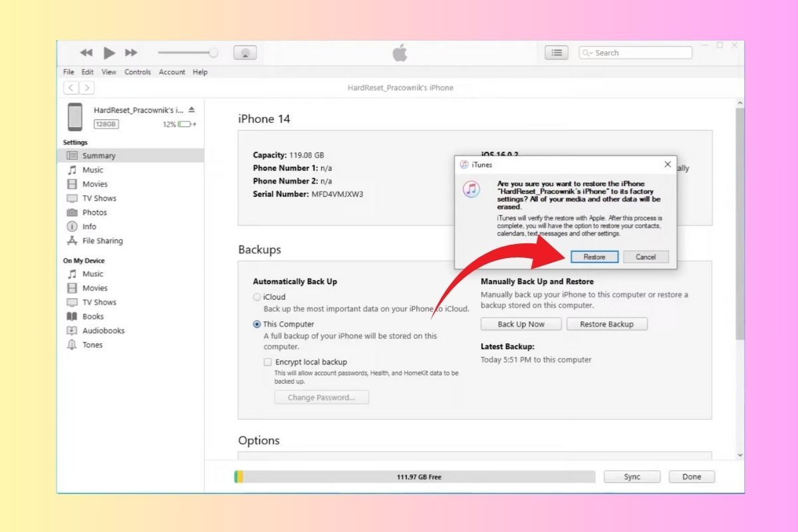Cancel the iTunes restore dialog
This screenshot has height=532, width=798.
(x=646, y=257)
